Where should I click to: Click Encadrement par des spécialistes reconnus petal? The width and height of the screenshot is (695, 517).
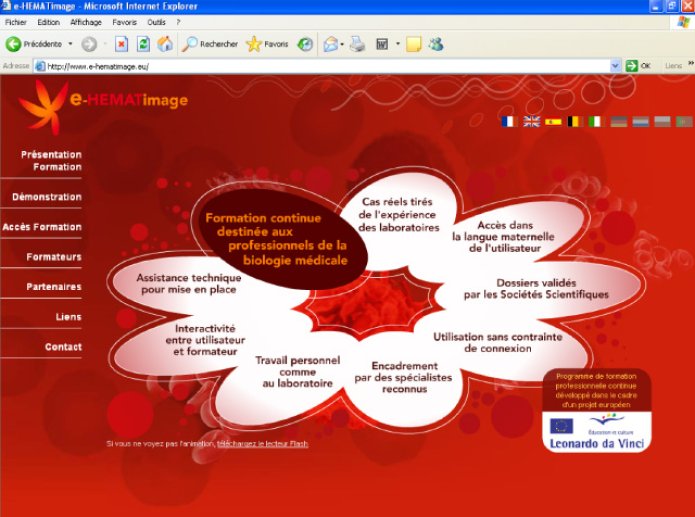(404, 378)
